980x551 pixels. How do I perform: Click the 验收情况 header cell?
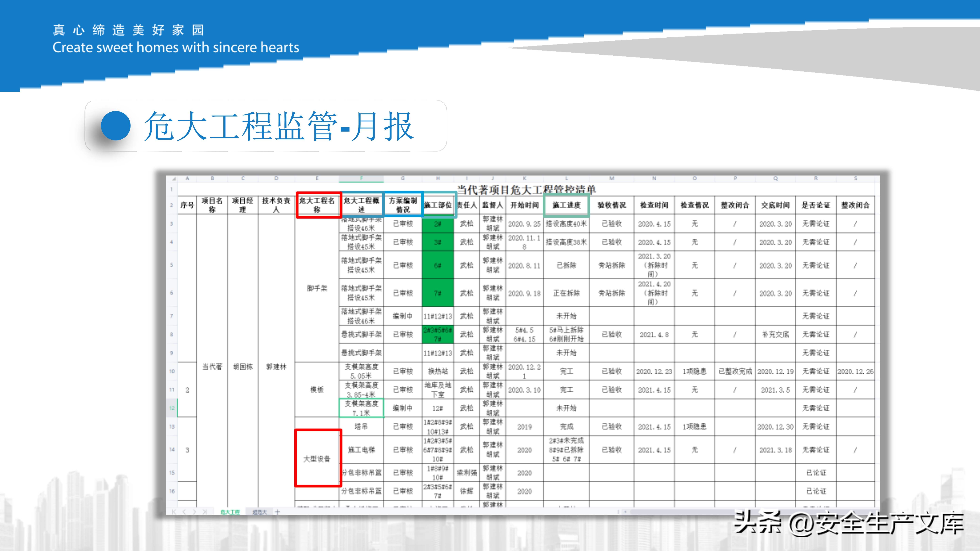click(x=612, y=205)
